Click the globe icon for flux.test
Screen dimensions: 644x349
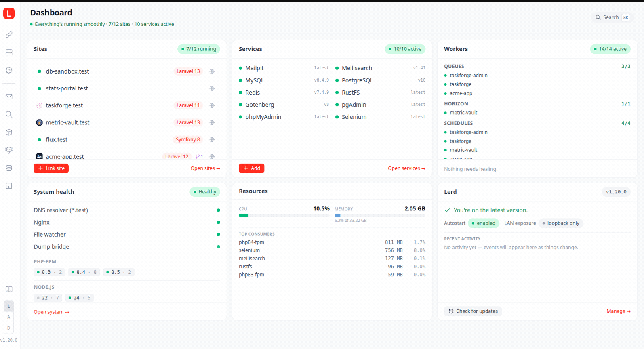(212, 140)
